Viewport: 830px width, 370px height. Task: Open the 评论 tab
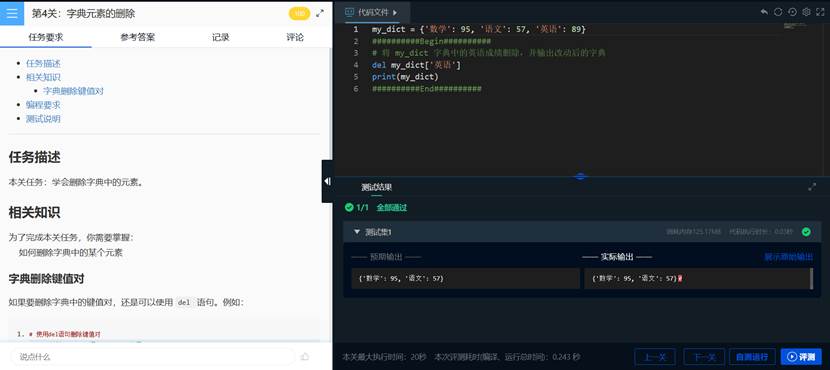(x=295, y=37)
